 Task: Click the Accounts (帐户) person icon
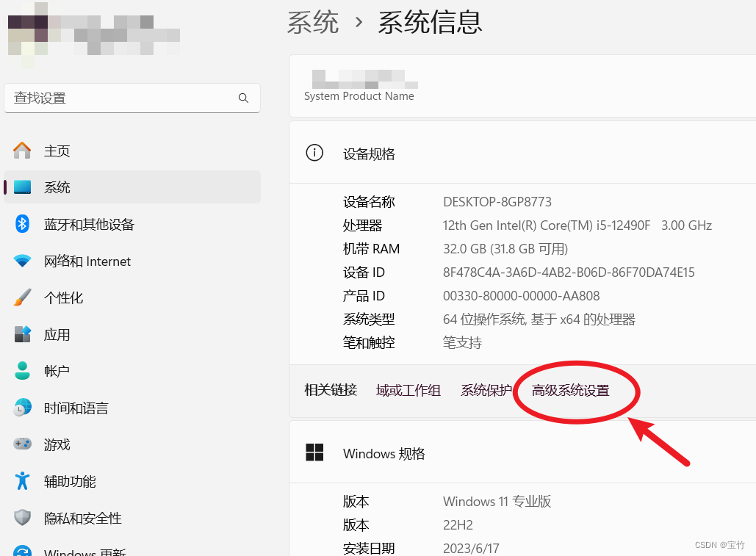click(22, 371)
